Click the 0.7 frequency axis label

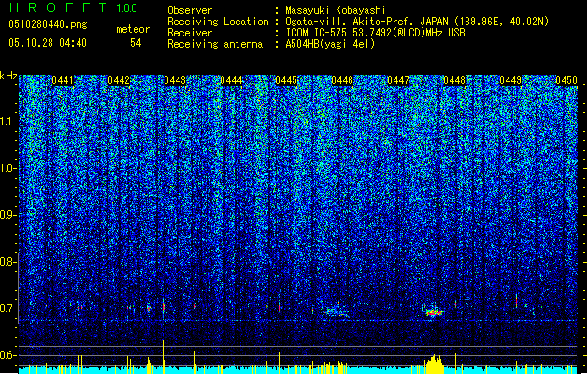coord(7,309)
